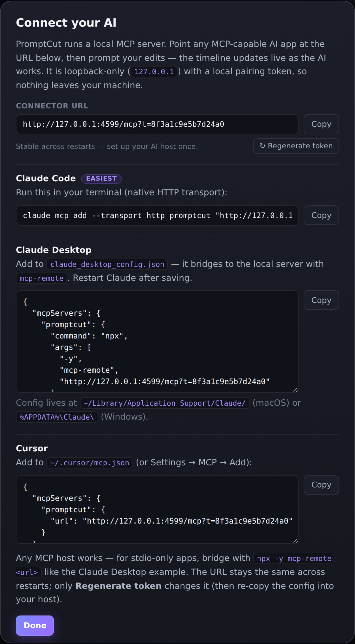Click the claude mcp add command field
Screen dimensions: 355x644
pyautogui.click(x=157, y=216)
